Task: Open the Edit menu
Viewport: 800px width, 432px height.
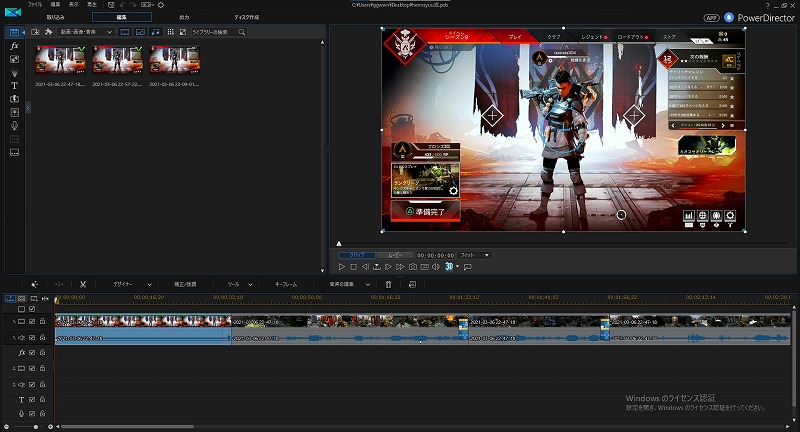Action: [x=55, y=5]
